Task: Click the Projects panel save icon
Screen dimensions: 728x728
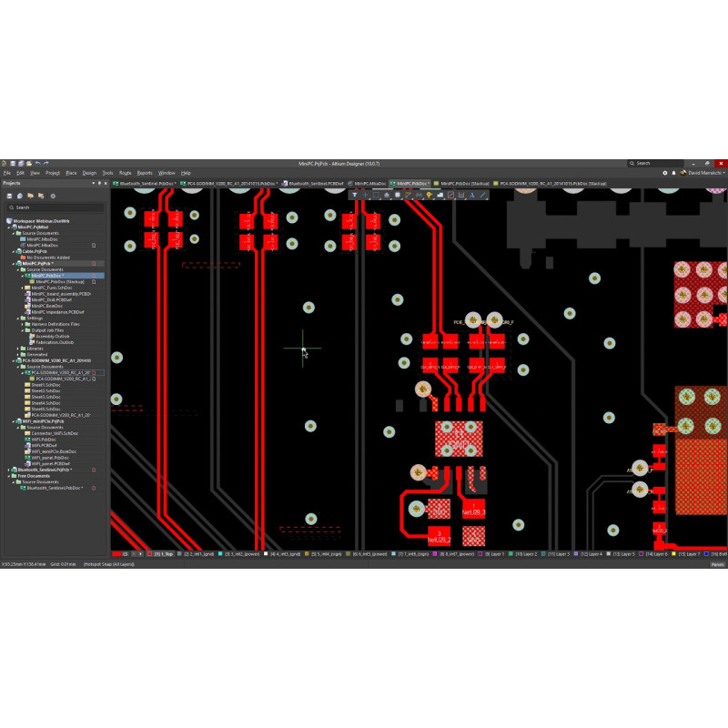Action: [9, 196]
